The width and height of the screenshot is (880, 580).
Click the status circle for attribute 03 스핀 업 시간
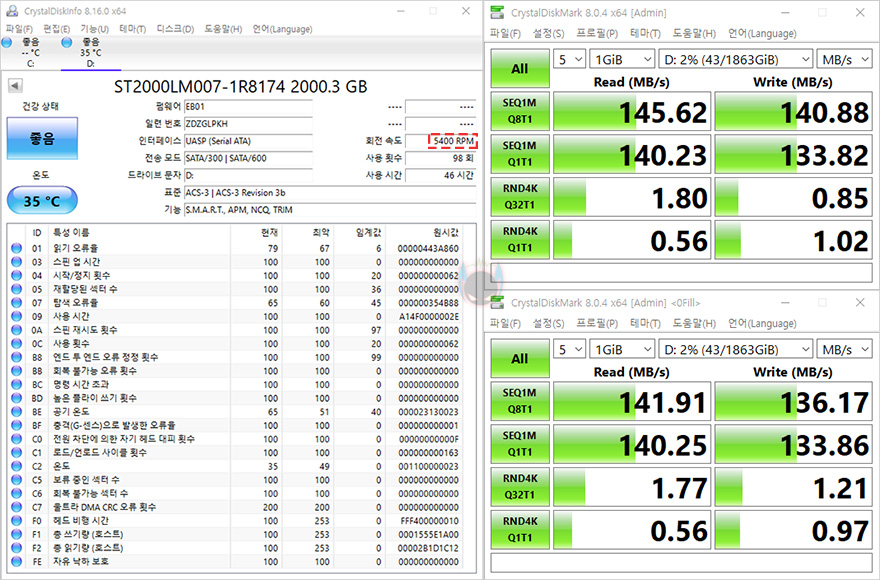[16, 262]
